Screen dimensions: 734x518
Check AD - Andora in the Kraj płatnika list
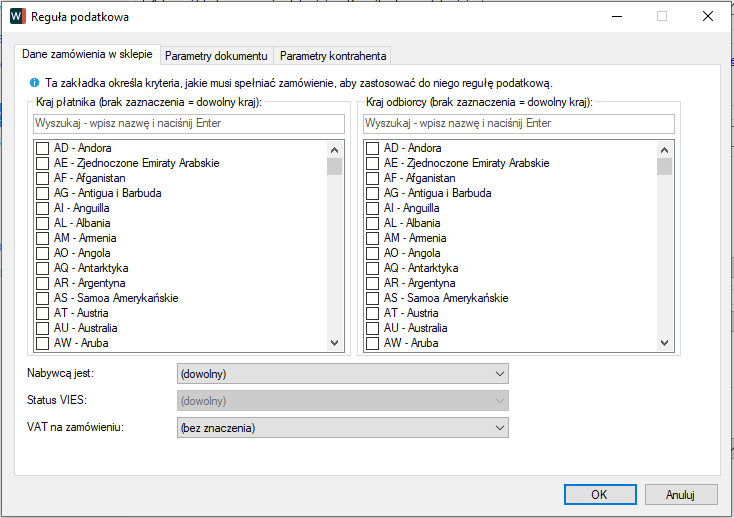tap(43, 148)
